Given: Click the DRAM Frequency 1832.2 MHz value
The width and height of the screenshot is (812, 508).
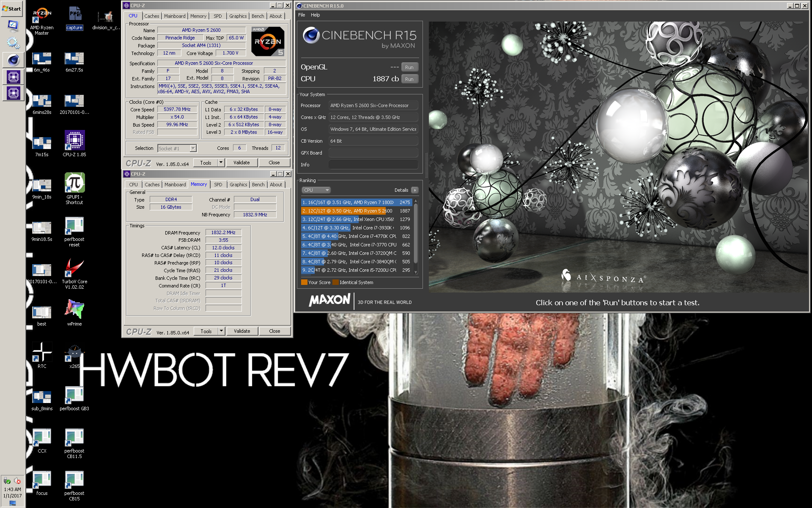Looking at the screenshot, I should 223,232.
